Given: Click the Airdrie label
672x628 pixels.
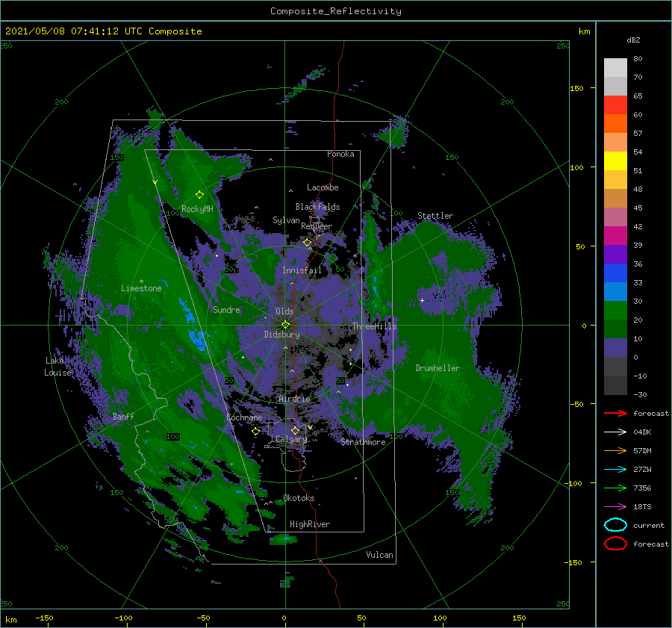Looking at the screenshot, I should click(294, 399).
